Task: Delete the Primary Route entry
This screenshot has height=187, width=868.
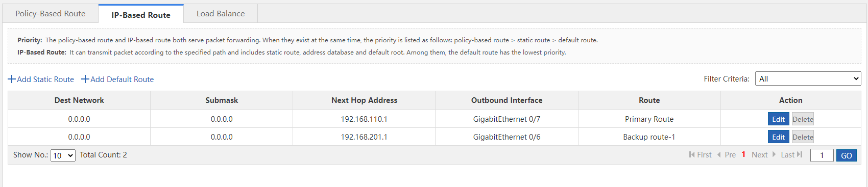Action: (x=803, y=119)
